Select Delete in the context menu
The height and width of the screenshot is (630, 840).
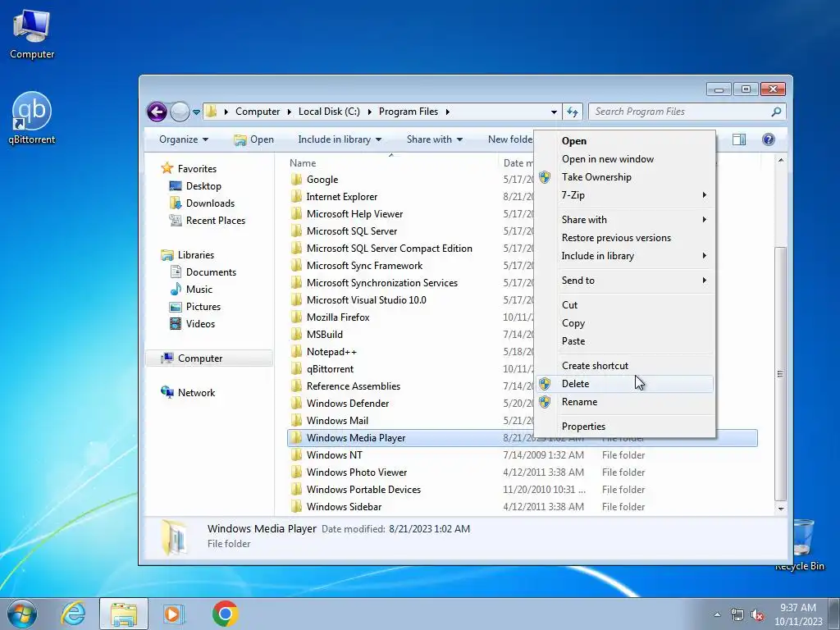624,384
